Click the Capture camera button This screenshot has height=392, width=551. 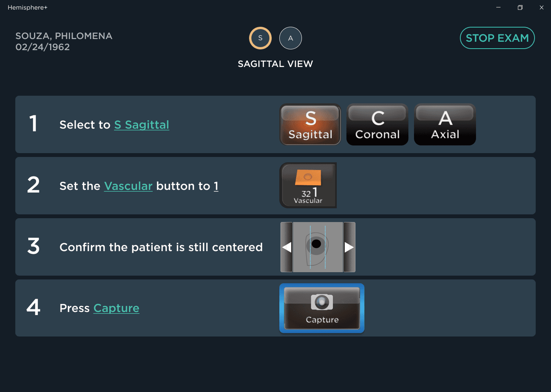322,308
